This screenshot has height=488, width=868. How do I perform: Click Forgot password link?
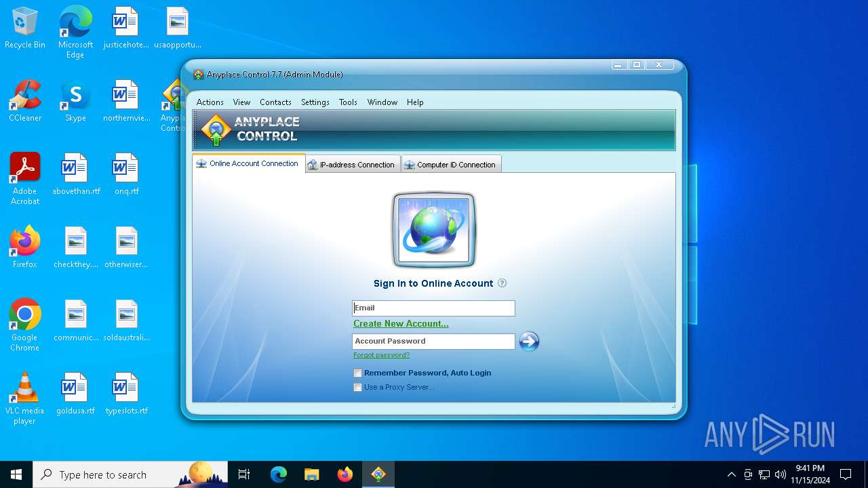(381, 355)
